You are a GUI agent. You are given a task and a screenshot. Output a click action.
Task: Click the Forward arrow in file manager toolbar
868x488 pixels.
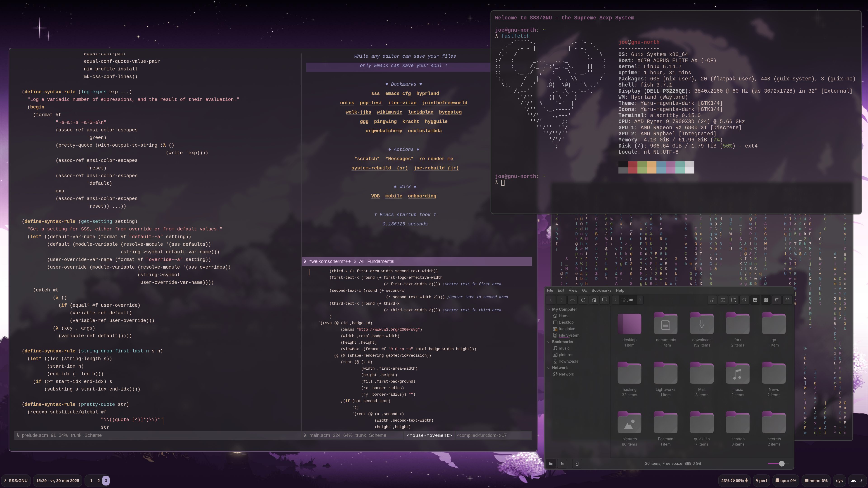[562, 300]
